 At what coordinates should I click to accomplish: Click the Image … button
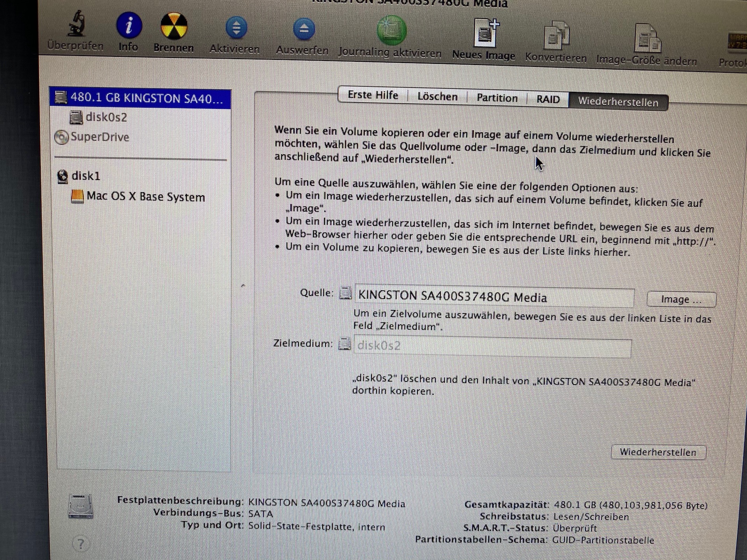point(681,299)
